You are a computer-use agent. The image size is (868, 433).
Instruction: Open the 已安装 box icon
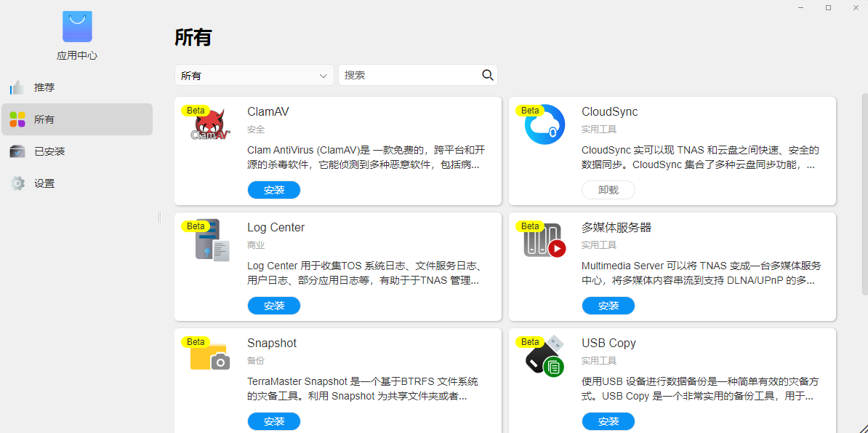tap(17, 151)
